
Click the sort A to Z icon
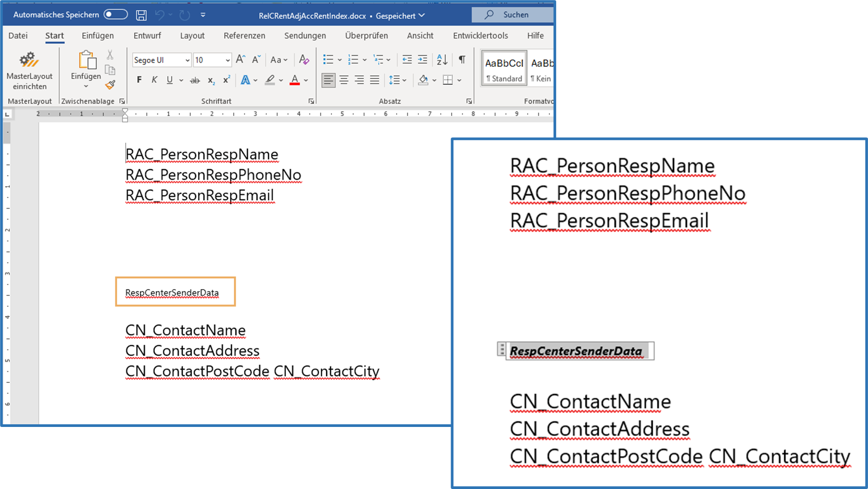442,60
